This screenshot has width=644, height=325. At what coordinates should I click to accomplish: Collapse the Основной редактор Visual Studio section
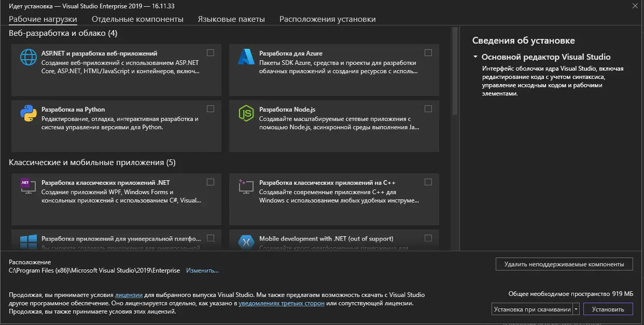(477, 57)
